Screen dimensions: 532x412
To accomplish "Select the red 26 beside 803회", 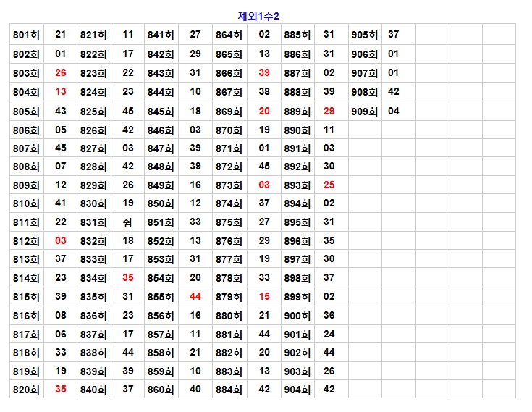I will (61, 73).
